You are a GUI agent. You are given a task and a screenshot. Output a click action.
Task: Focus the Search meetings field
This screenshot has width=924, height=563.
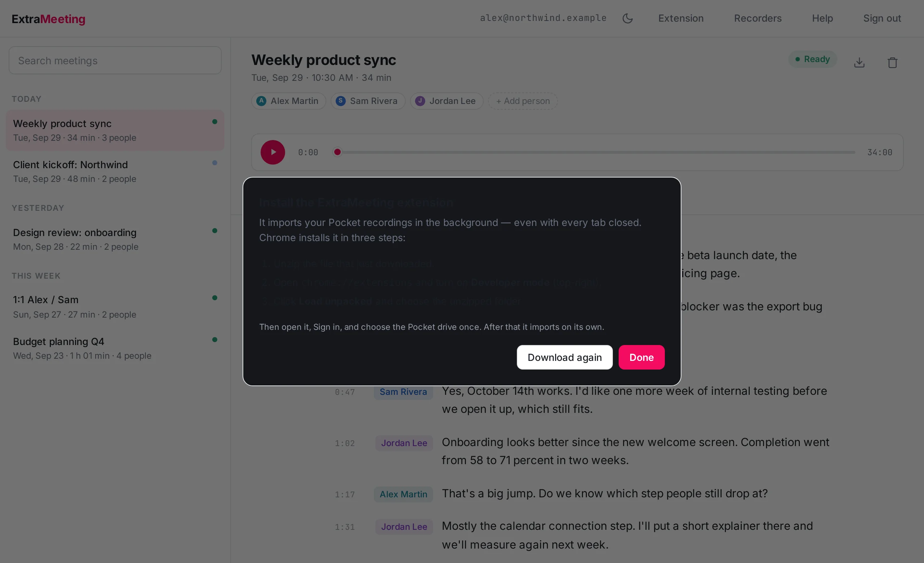coord(115,60)
